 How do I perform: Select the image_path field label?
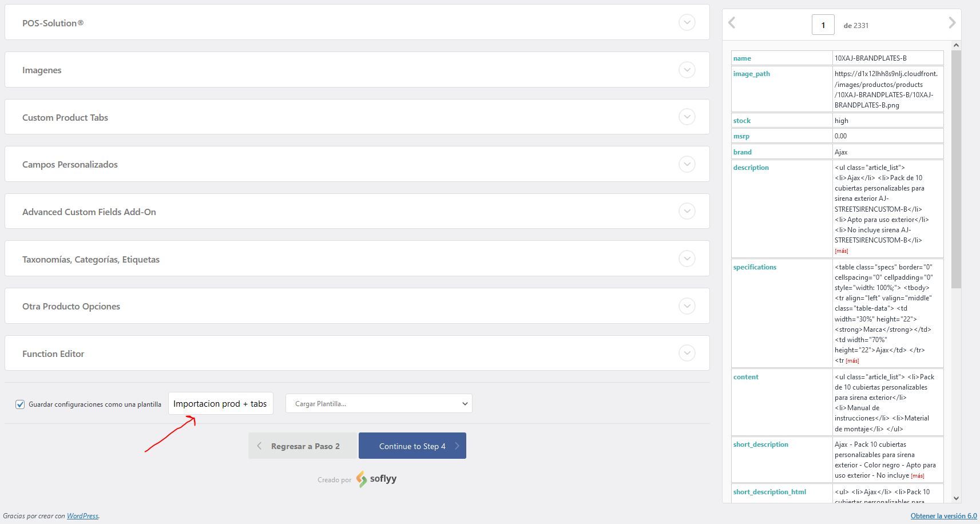pyautogui.click(x=752, y=73)
